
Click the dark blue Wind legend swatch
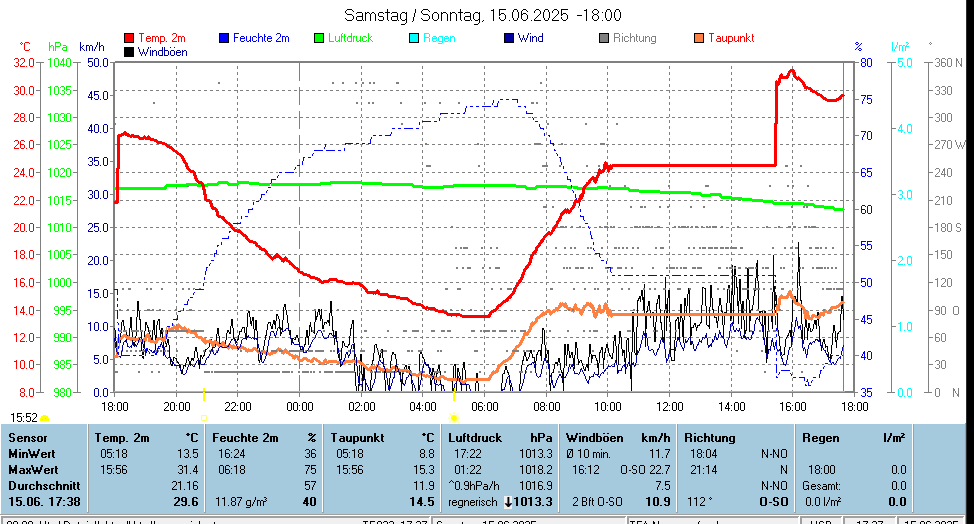[x=509, y=38]
